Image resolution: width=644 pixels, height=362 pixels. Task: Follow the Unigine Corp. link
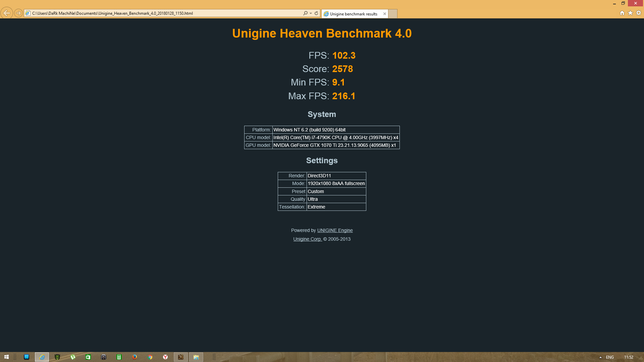pyautogui.click(x=307, y=239)
